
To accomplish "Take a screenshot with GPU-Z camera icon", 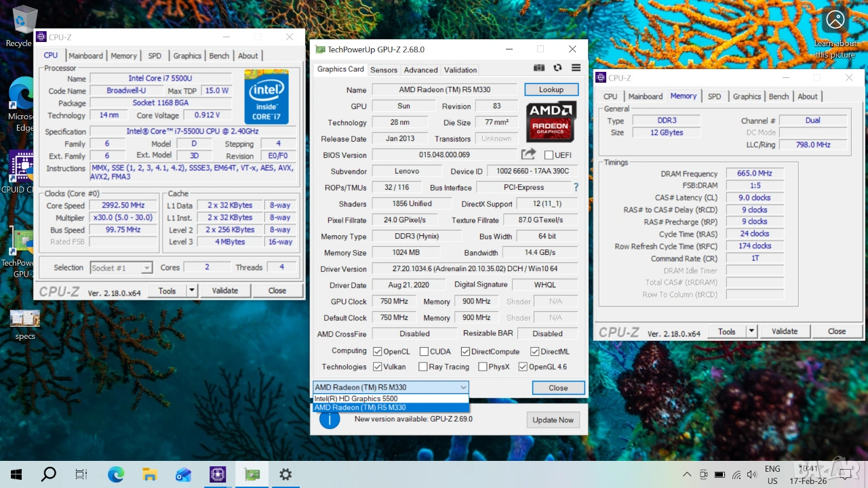I will click(x=539, y=68).
